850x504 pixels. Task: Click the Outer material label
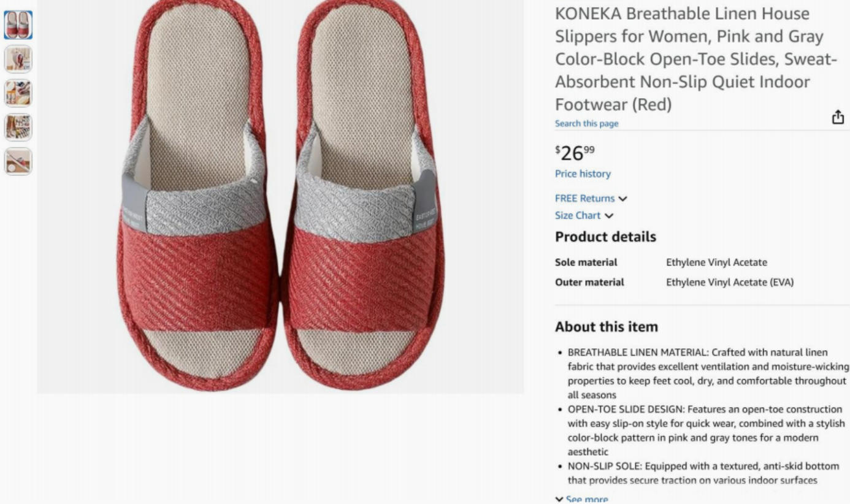pyautogui.click(x=589, y=283)
